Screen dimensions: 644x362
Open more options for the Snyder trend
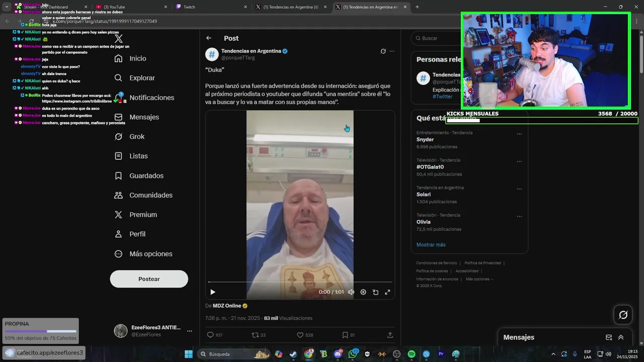(519, 134)
